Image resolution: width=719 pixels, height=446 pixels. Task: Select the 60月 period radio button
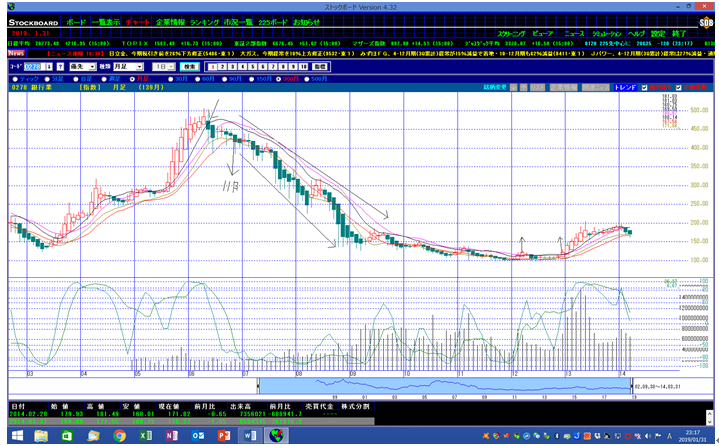(x=198, y=79)
